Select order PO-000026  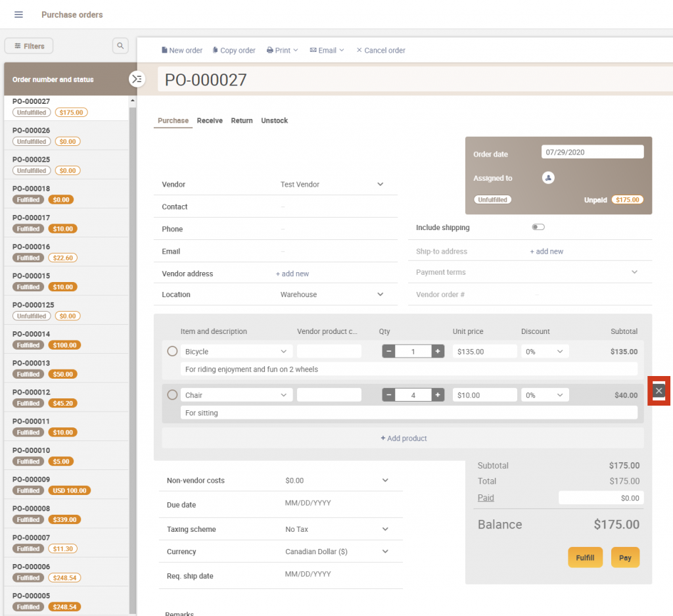(x=66, y=135)
